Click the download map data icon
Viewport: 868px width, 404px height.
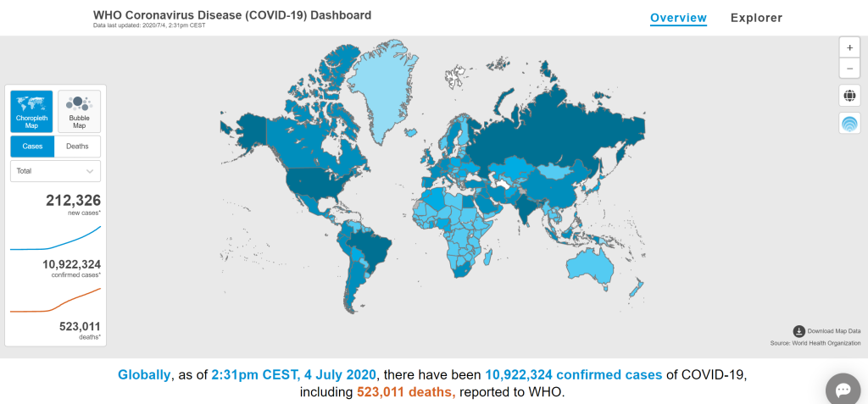point(798,331)
